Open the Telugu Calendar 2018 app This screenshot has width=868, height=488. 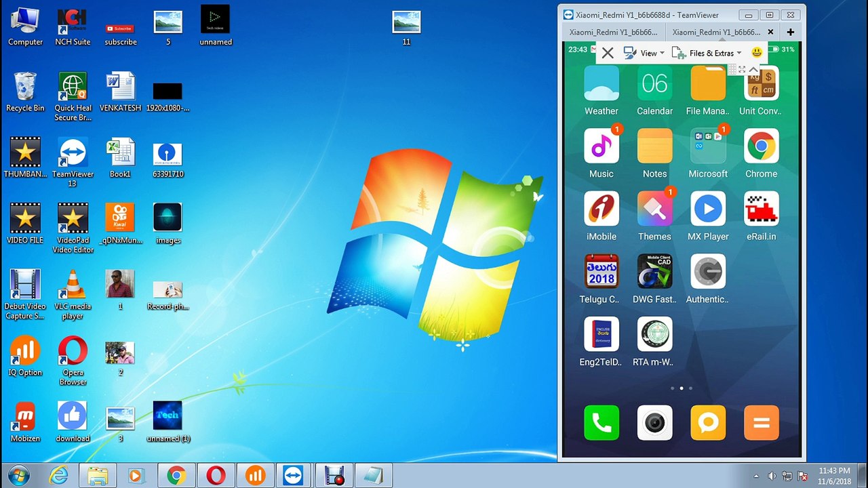pos(601,271)
